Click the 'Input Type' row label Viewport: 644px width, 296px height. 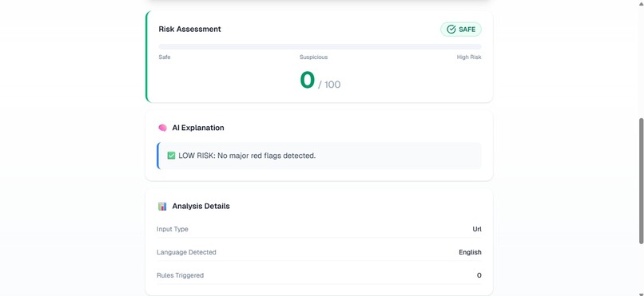(x=173, y=229)
